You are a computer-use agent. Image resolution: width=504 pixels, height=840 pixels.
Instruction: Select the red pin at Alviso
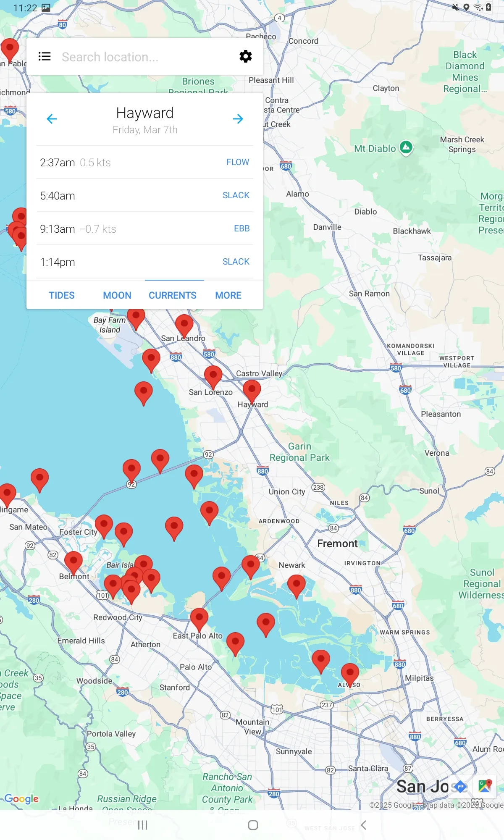[x=349, y=673]
